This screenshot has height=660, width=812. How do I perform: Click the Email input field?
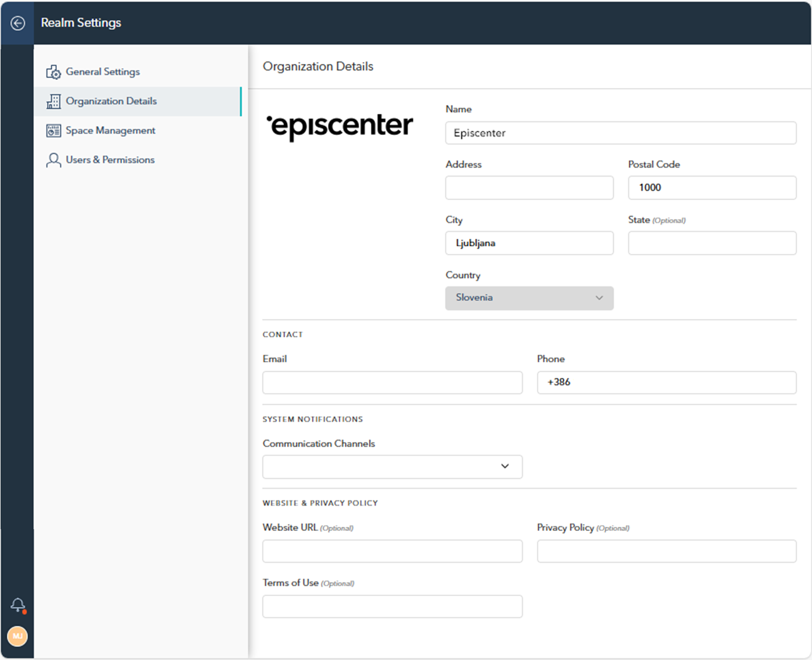coord(393,383)
